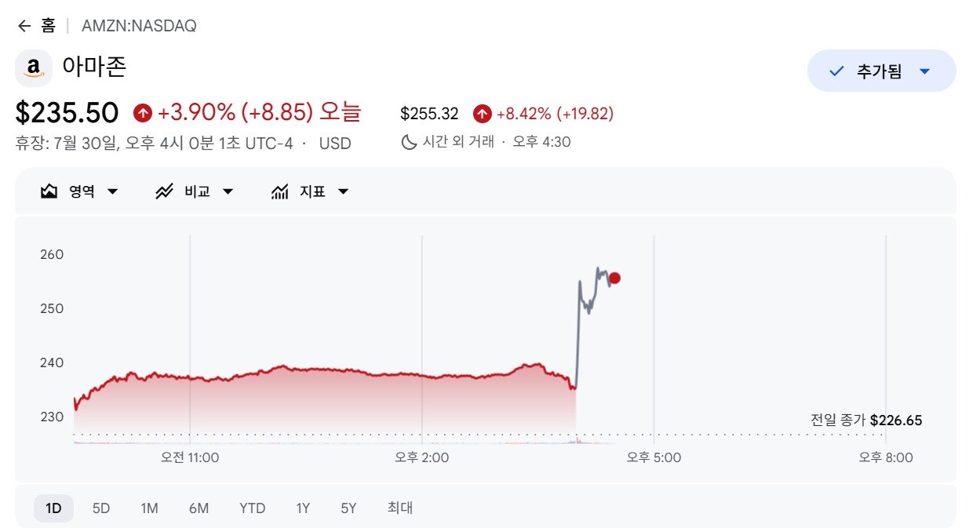Click the 영역 area chart icon

(49, 191)
